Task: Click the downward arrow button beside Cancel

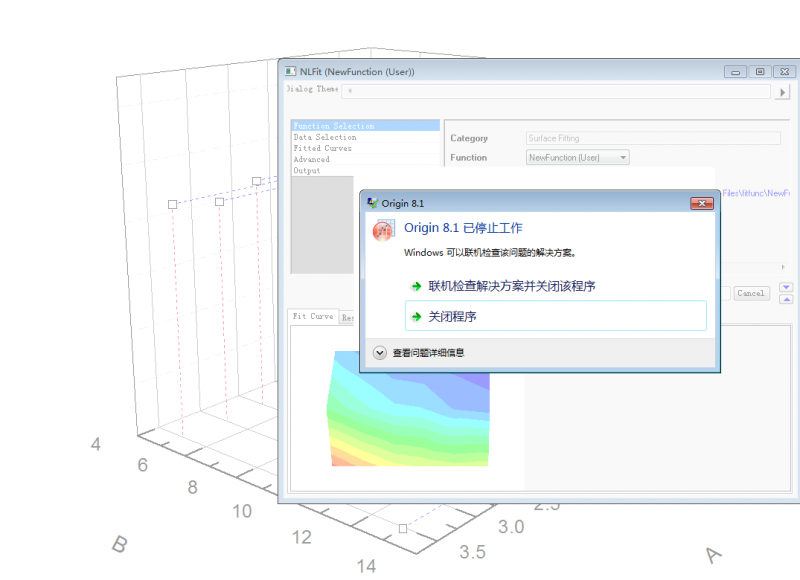Action: point(786,287)
